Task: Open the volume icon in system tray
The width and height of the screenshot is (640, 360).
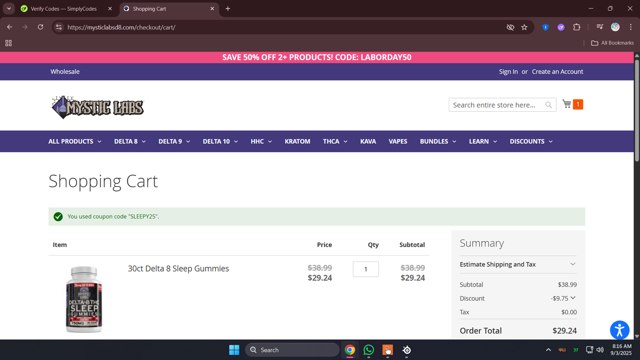Action: [600, 350]
